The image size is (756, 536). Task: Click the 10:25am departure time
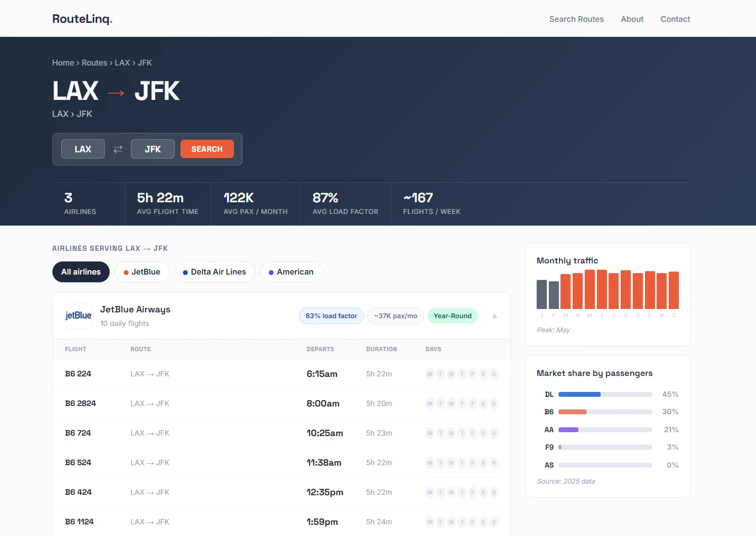pyautogui.click(x=325, y=433)
